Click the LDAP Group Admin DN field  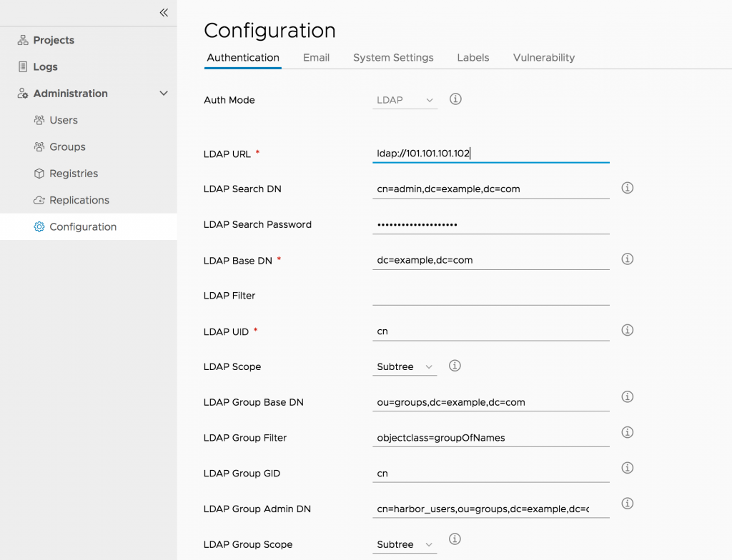pos(491,509)
